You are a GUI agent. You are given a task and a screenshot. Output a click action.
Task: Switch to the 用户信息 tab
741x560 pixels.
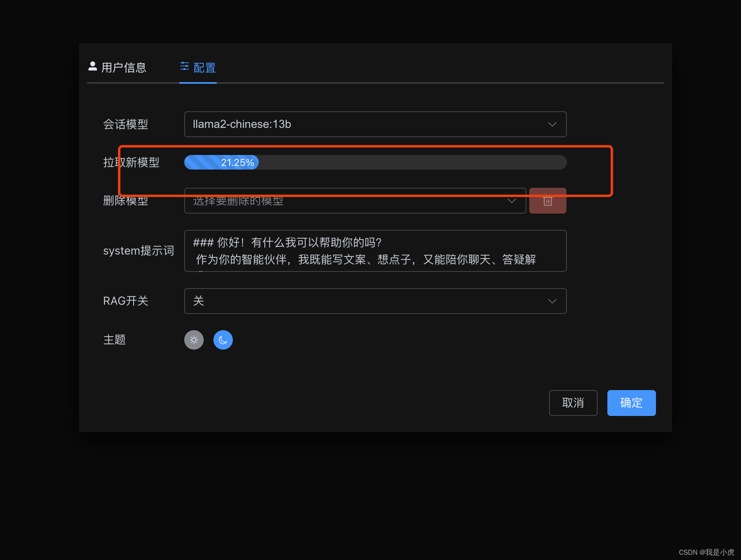pos(117,67)
